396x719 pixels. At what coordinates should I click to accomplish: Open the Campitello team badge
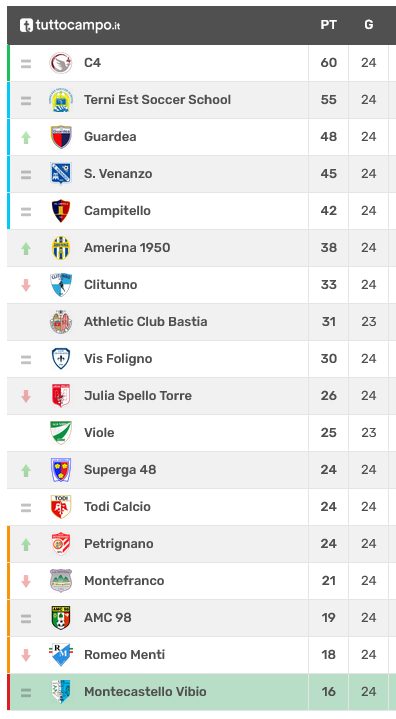61,211
